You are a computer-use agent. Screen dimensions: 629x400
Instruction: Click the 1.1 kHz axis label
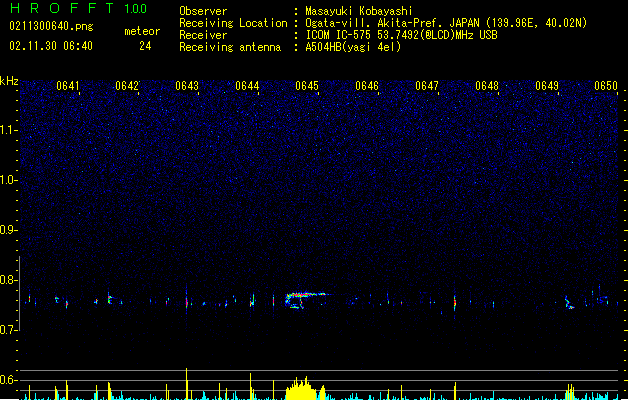click(x=8, y=130)
